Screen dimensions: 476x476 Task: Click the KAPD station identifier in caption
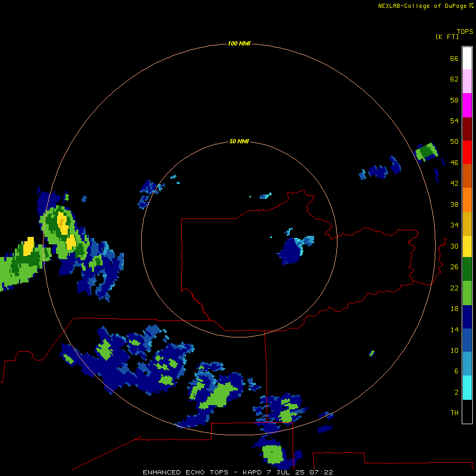(252, 472)
